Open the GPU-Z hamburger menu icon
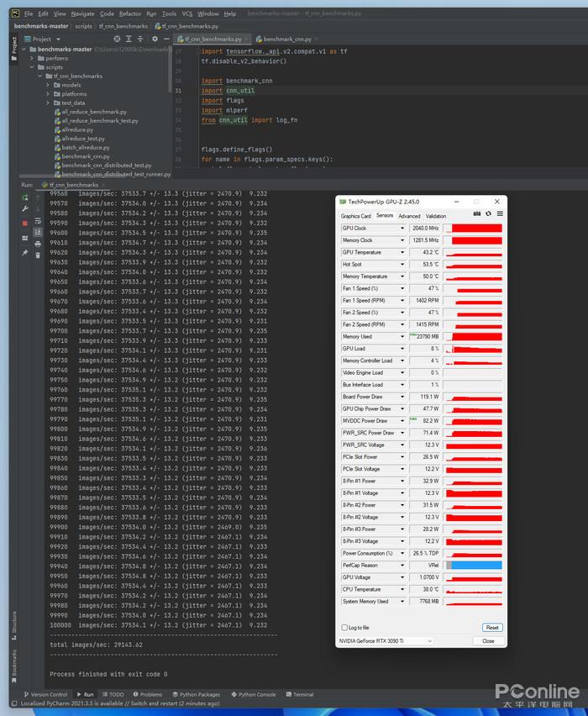The width and height of the screenshot is (588, 716). point(500,213)
